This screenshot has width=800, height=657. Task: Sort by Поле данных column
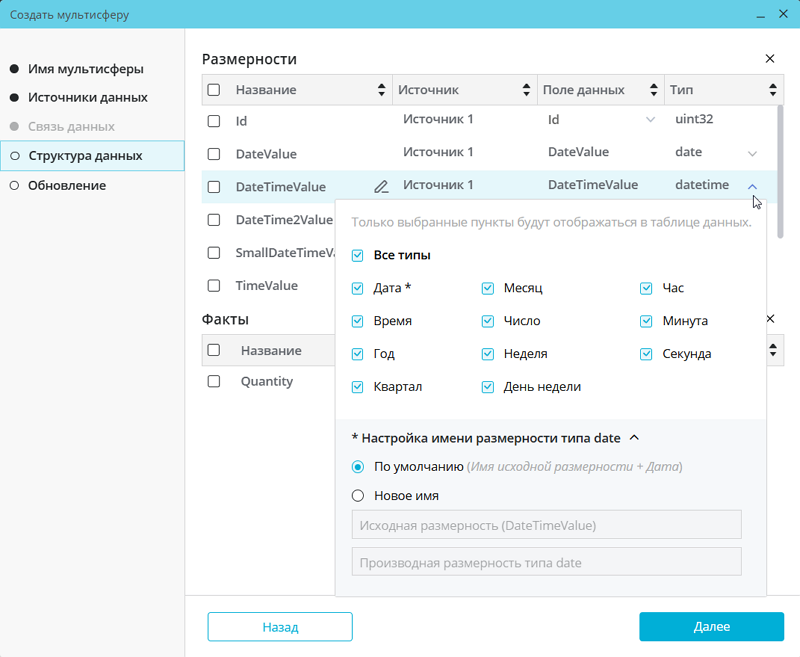tap(653, 90)
